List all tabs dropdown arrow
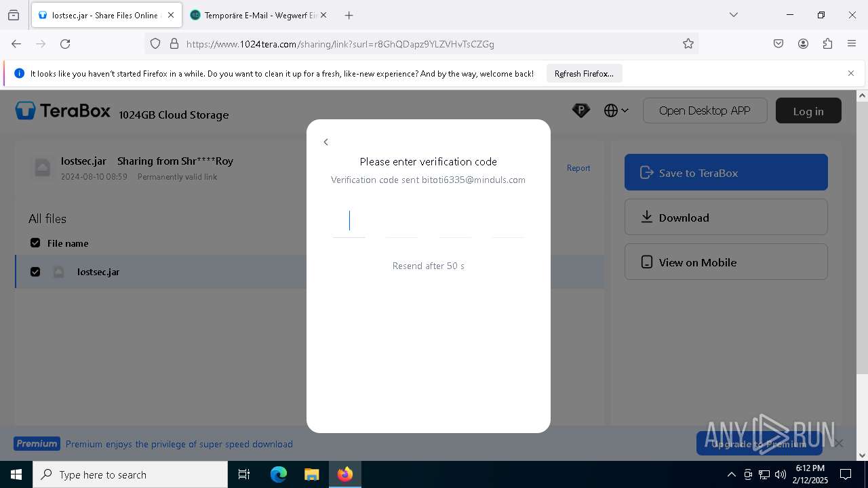 733,15
